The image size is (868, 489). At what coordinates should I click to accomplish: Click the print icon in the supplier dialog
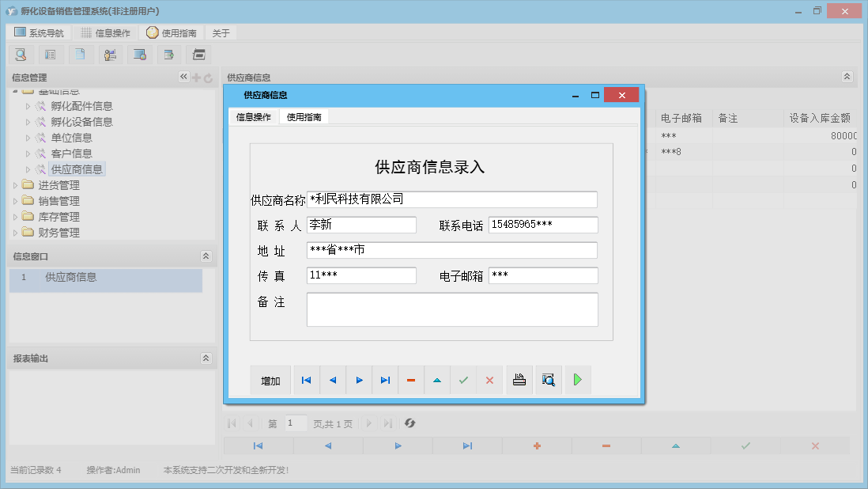click(519, 380)
